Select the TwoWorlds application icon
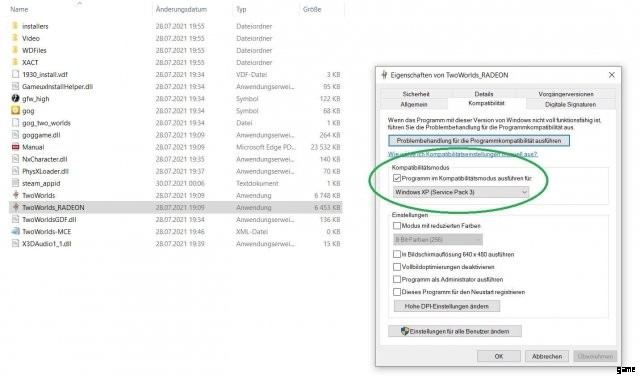This screenshot has height=376, width=640. coord(16,195)
